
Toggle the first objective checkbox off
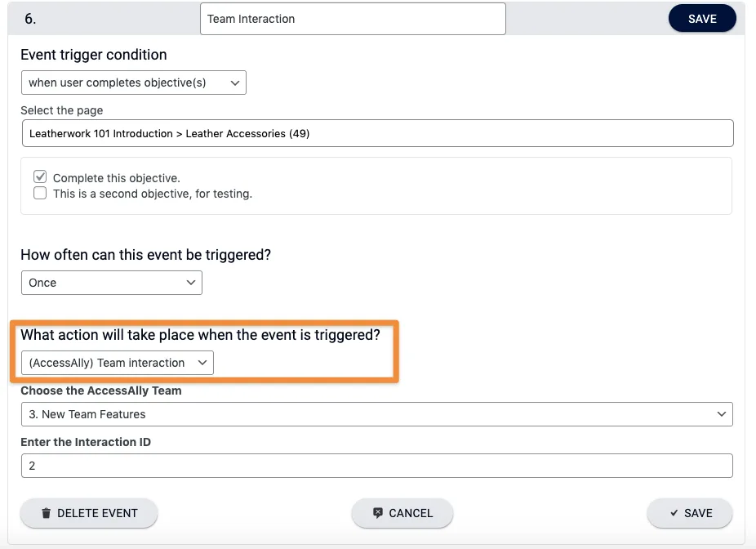point(40,176)
